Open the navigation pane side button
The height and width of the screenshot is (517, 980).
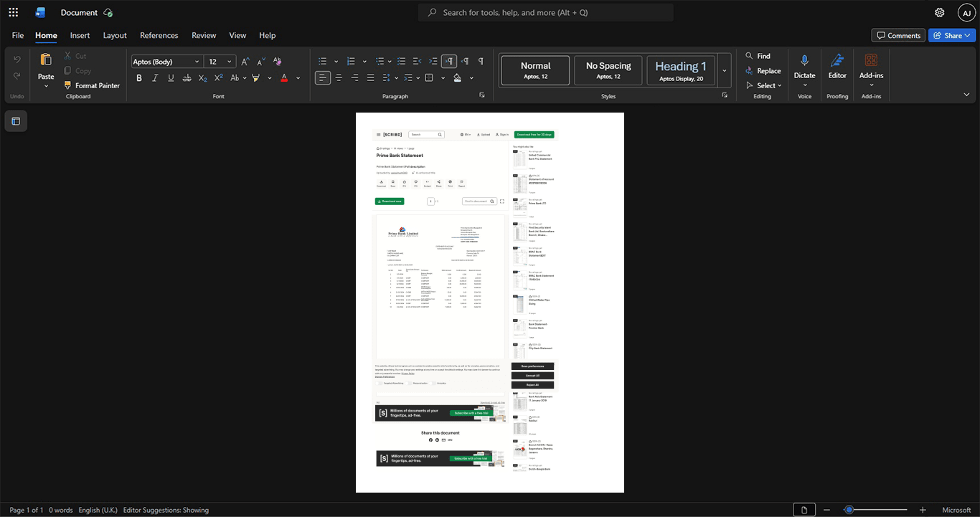[x=16, y=121]
